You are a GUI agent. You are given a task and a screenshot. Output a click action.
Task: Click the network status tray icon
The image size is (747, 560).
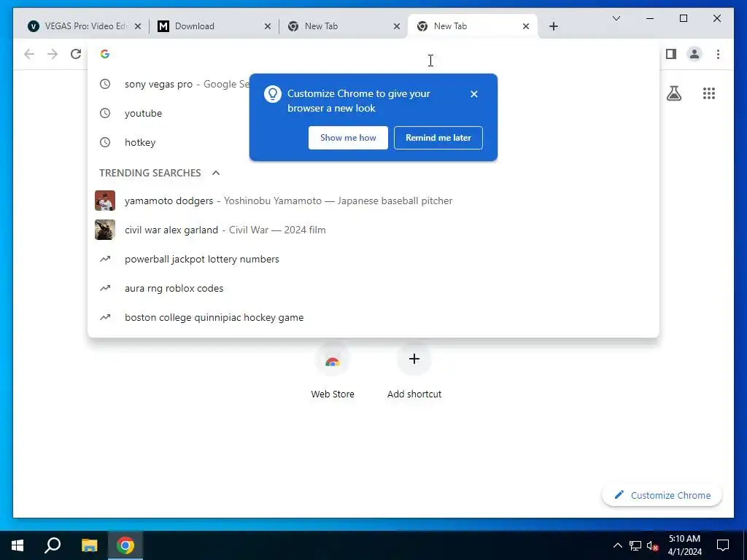(635, 545)
